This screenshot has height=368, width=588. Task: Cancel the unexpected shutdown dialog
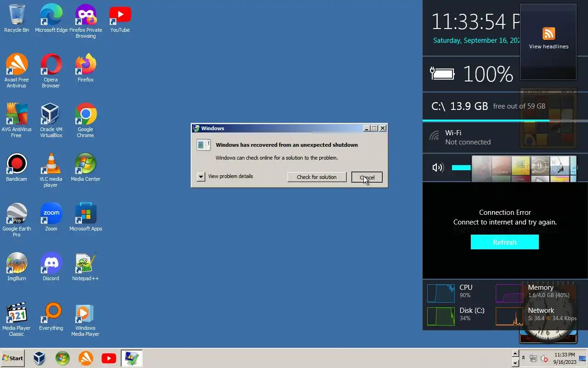tap(367, 177)
